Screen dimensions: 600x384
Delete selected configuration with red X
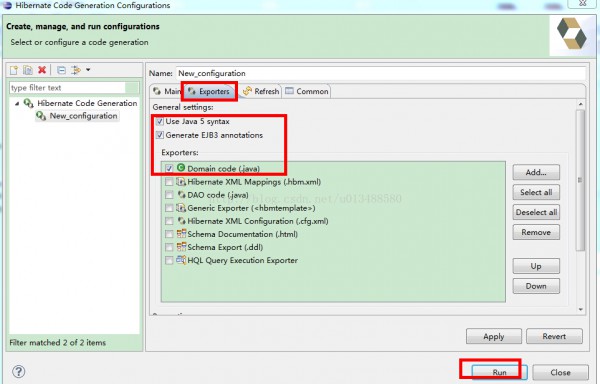click(x=42, y=70)
